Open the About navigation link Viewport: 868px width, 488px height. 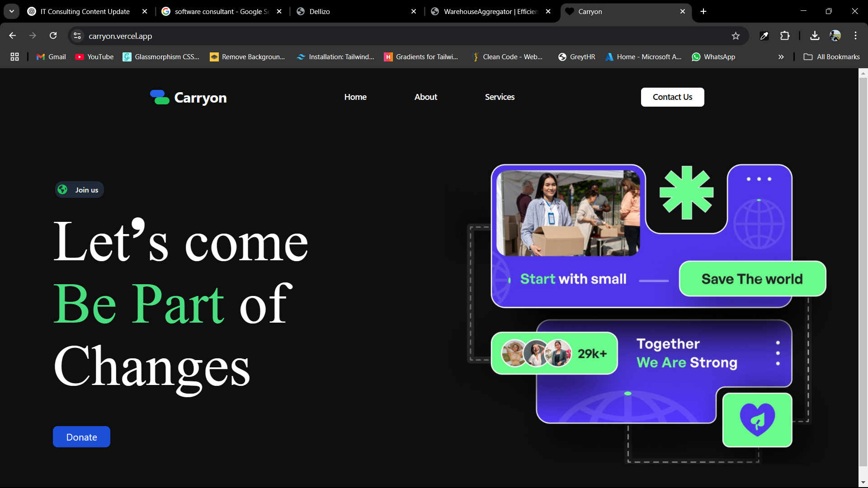425,97
